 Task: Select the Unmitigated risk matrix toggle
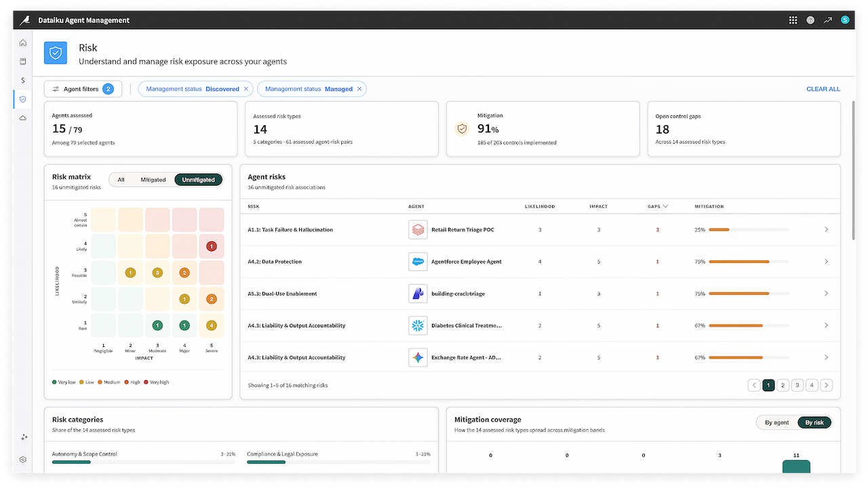click(198, 180)
